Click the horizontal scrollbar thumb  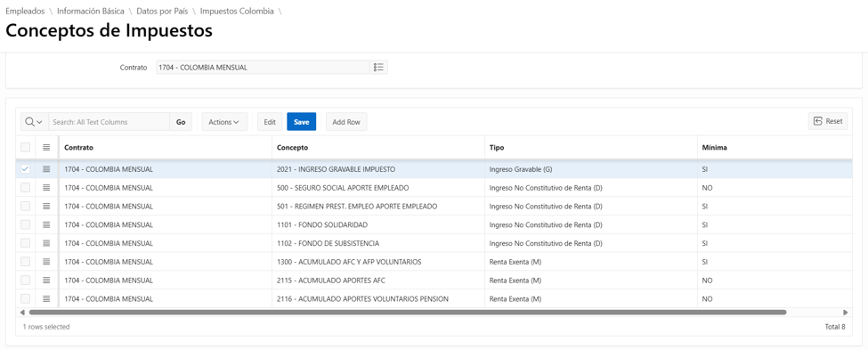[408, 313]
